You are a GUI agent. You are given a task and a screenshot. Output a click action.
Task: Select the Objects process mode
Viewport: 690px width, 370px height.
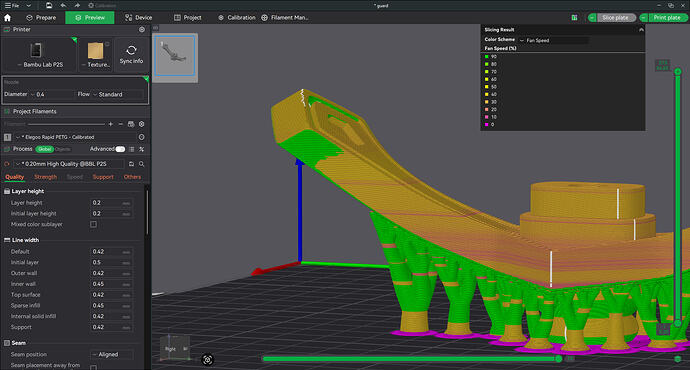(62, 149)
